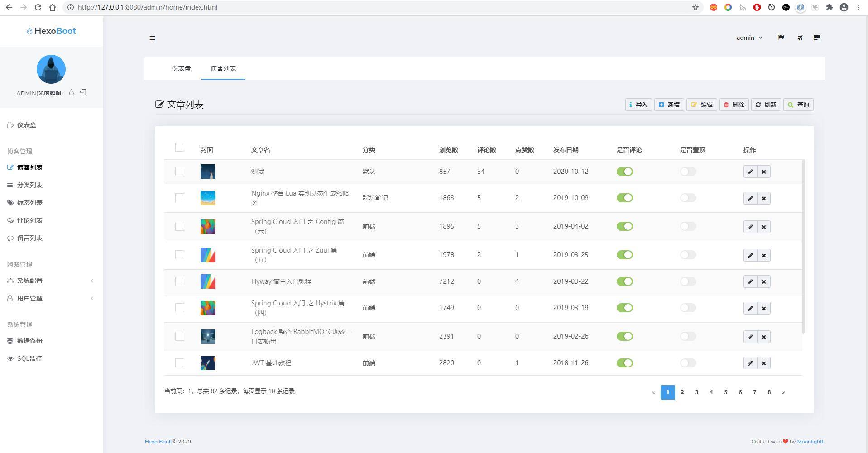Disable comments toggle for 测试 article

click(x=624, y=172)
